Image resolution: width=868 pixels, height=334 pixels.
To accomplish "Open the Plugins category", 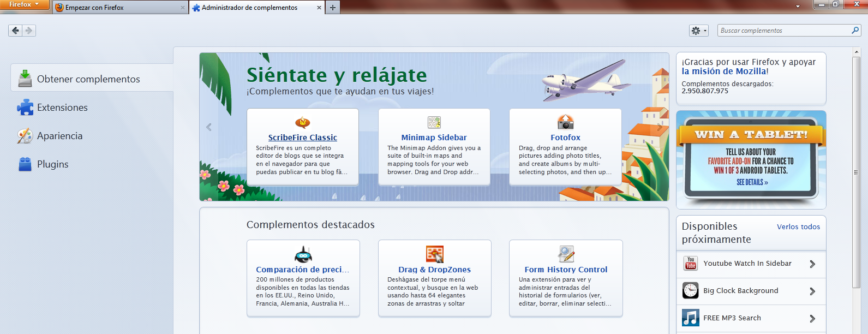I will tap(52, 164).
